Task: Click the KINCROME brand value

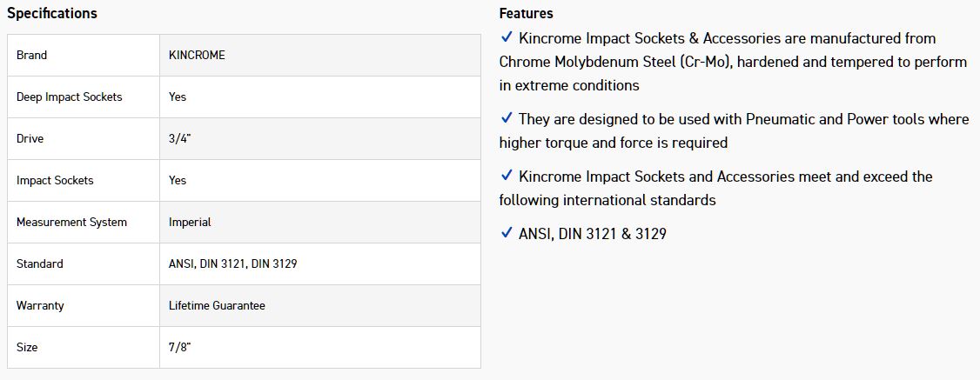Action: (x=197, y=55)
